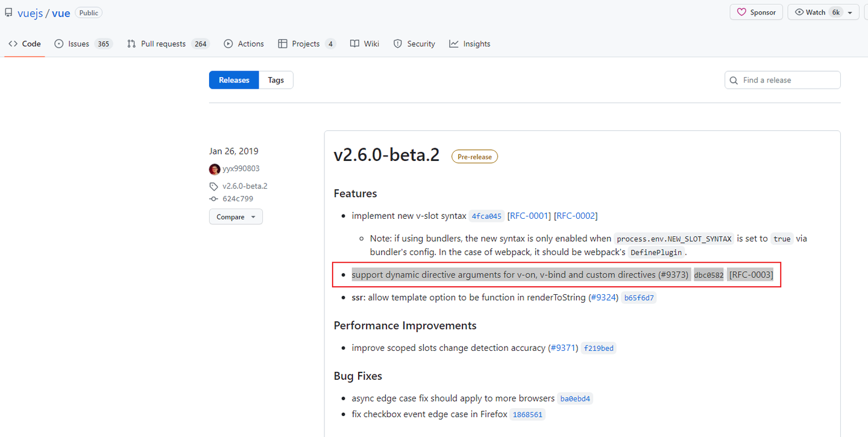Viewport: 868px width, 437px height.
Task: Select the Releases toggle button
Action: [x=234, y=80]
